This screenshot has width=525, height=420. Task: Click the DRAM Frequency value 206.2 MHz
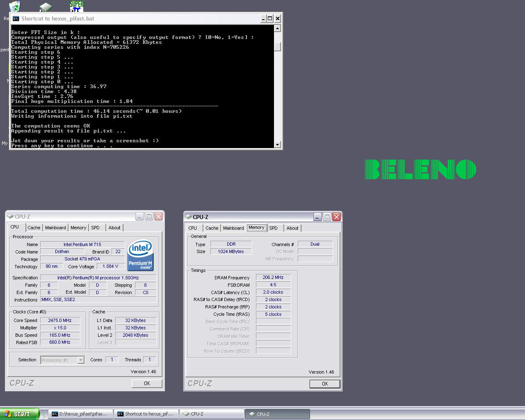[x=273, y=277]
